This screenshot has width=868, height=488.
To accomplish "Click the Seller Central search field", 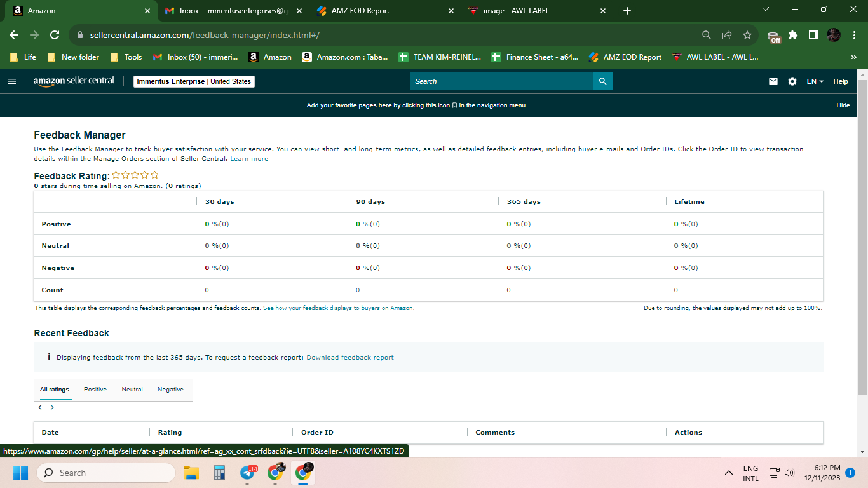I will (x=501, y=81).
